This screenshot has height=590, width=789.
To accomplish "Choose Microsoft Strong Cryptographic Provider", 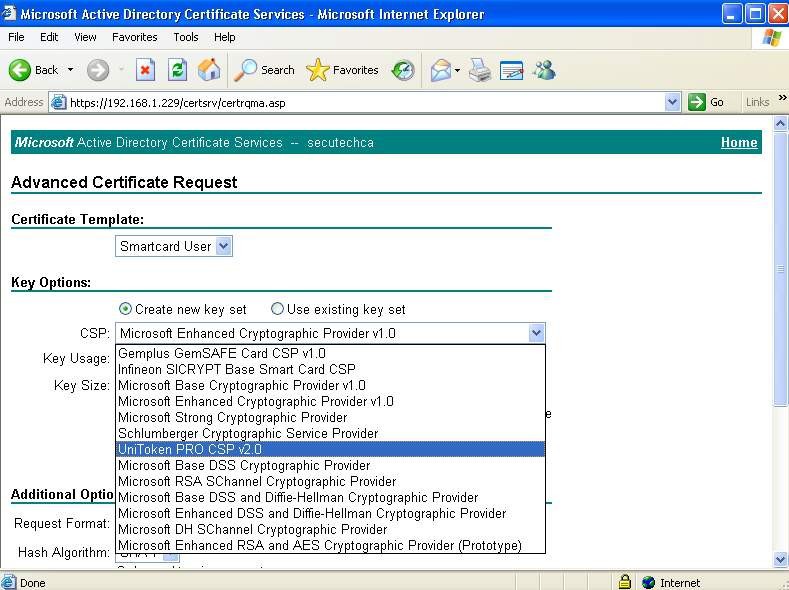I will pos(330,417).
